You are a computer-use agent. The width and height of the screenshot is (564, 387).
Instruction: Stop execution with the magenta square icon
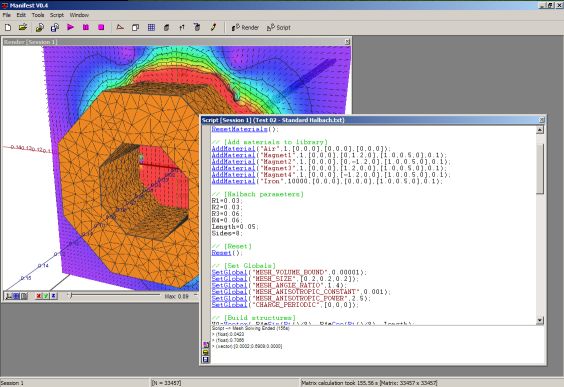[x=101, y=27]
